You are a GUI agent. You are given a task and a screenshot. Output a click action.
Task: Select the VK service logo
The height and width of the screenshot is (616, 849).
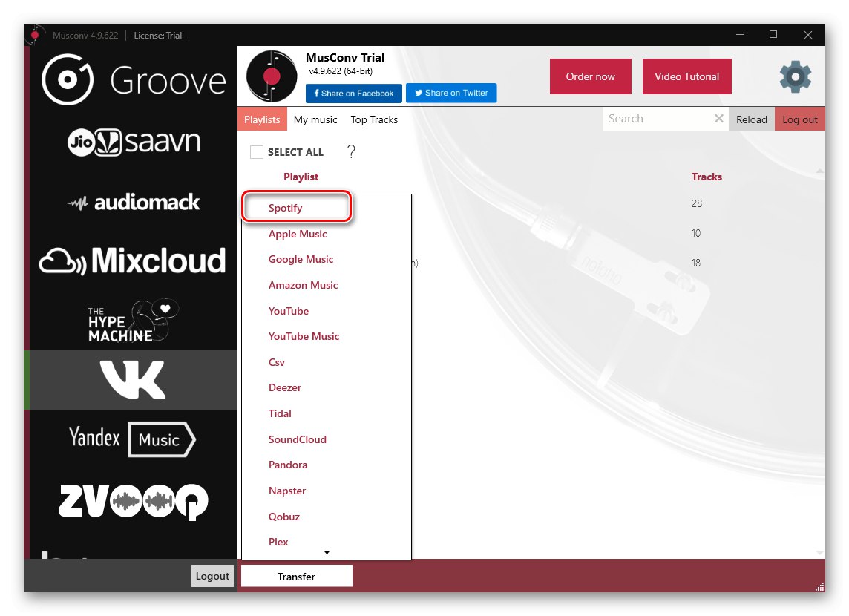[132, 379]
